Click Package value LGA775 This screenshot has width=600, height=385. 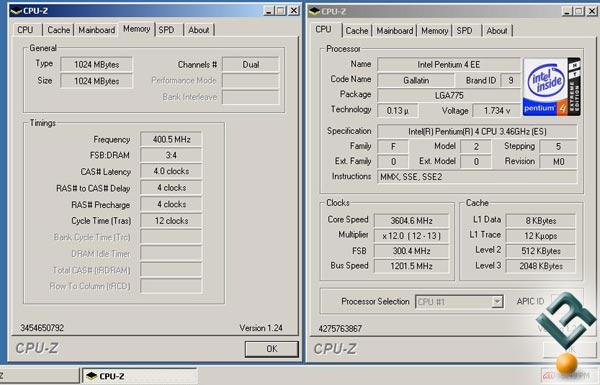point(448,96)
